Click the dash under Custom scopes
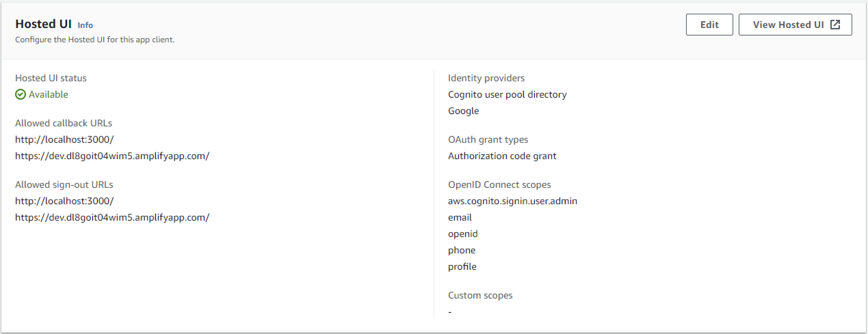Viewport: 868px width, 334px height. (450, 311)
